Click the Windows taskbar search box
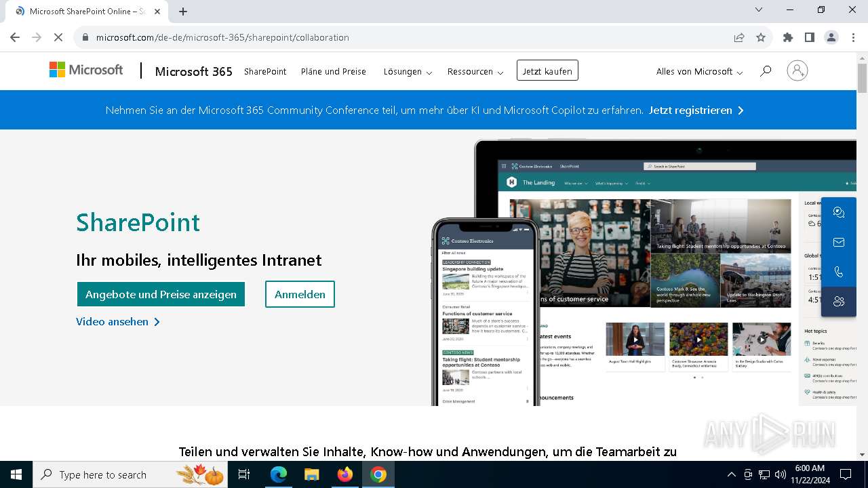The image size is (868, 488). 131,474
